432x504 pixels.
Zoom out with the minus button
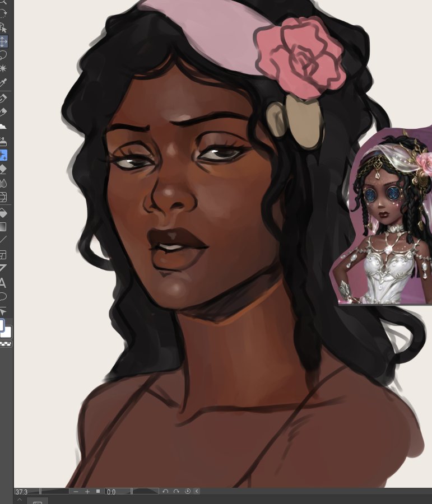[76, 492]
